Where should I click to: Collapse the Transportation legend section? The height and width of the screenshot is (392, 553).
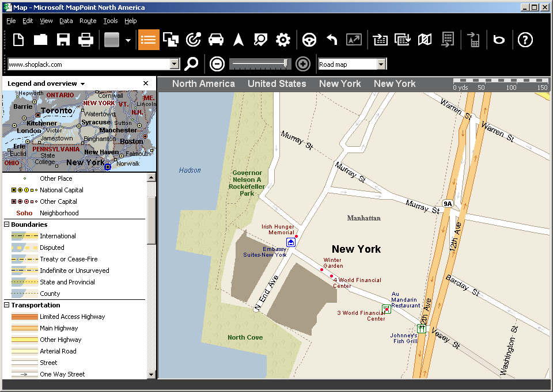pyautogui.click(x=7, y=305)
